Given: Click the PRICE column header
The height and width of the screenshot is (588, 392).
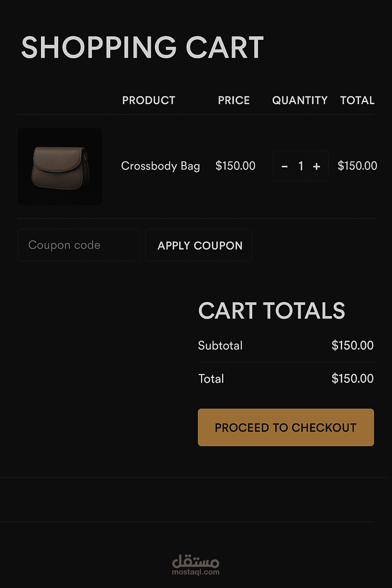Looking at the screenshot, I should pos(234,100).
